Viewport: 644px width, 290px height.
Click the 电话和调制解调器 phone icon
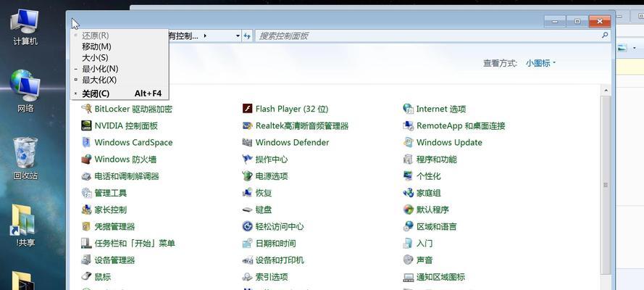pyautogui.click(x=86, y=176)
